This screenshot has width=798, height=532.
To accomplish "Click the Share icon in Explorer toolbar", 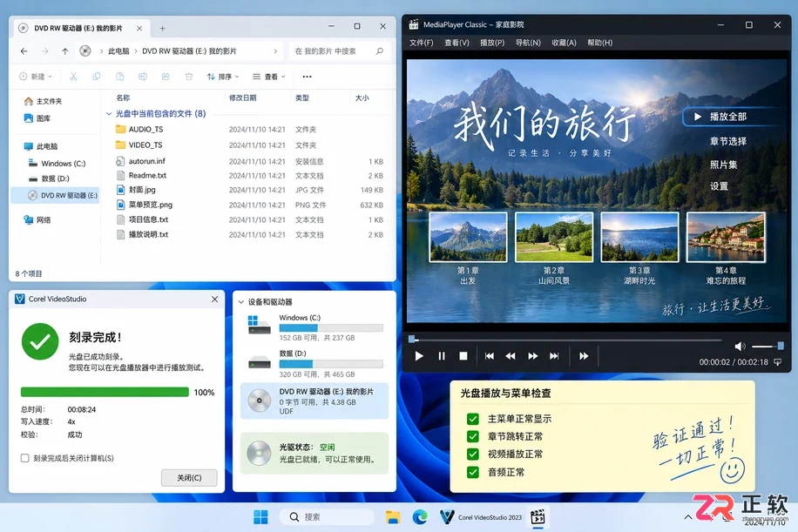I will pyautogui.click(x=166, y=77).
